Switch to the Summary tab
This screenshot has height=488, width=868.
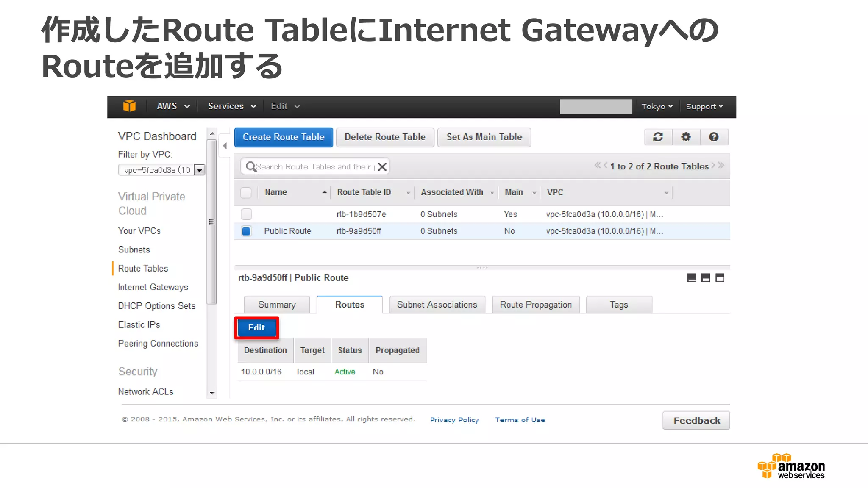[x=277, y=305]
